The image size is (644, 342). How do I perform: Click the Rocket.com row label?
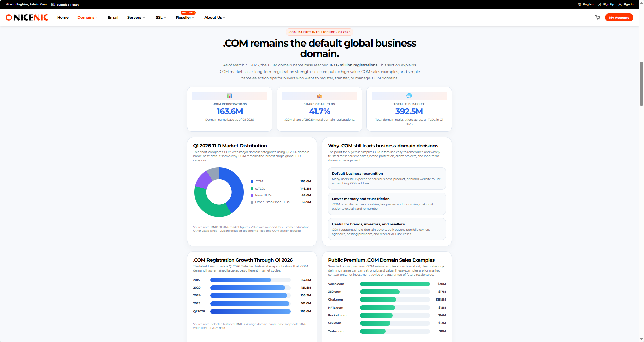[x=337, y=315]
